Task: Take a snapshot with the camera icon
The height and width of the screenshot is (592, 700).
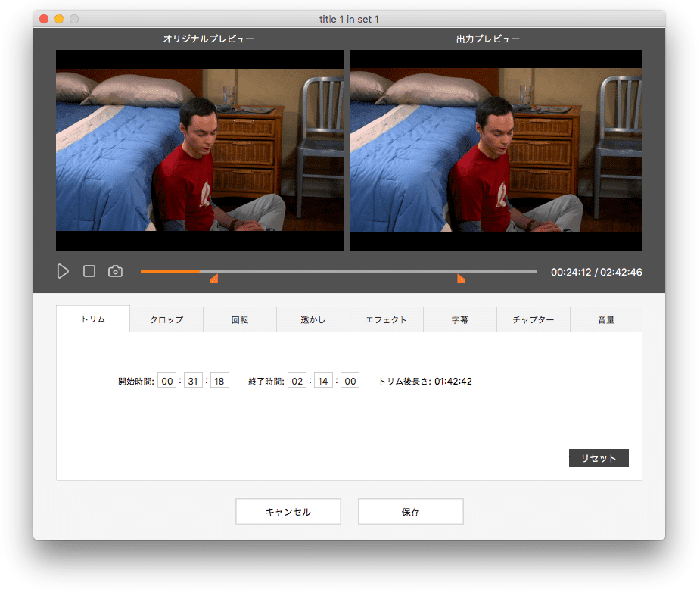Action: pyautogui.click(x=115, y=271)
